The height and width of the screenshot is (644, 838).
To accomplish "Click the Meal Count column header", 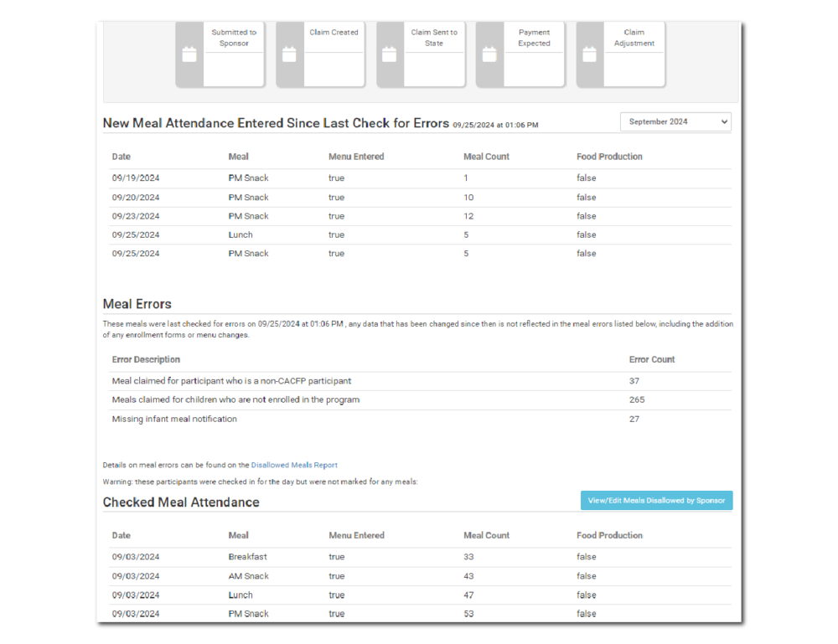I will pos(484,157).
